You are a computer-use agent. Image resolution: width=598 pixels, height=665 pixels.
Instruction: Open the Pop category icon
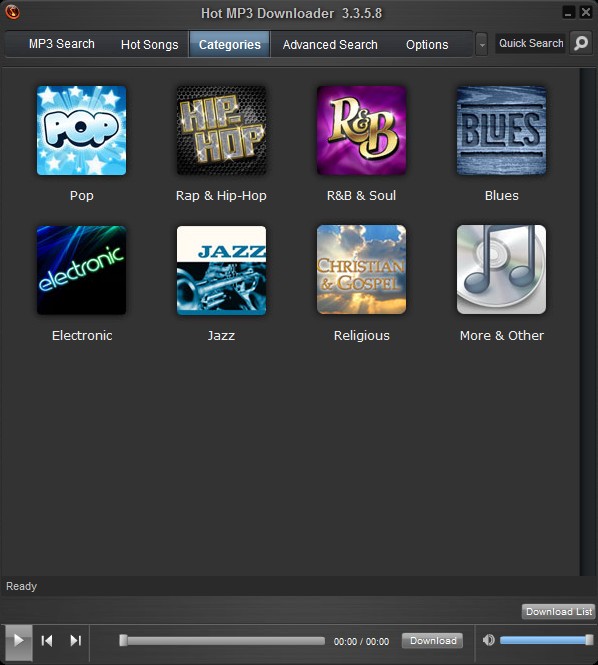pyautogui.click(x=81, y=131)
